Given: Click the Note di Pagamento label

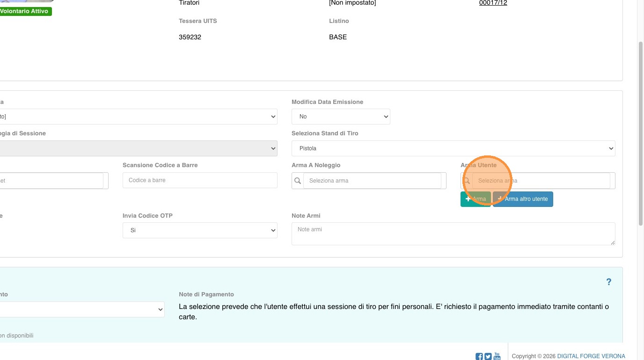Looking at the screenshot, I should [206, 294].
